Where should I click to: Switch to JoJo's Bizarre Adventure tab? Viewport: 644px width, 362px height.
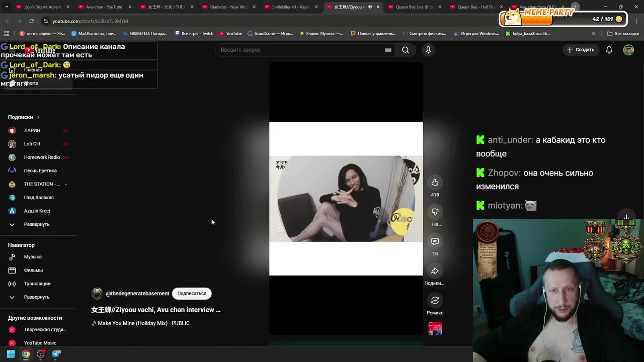point(42,7)
